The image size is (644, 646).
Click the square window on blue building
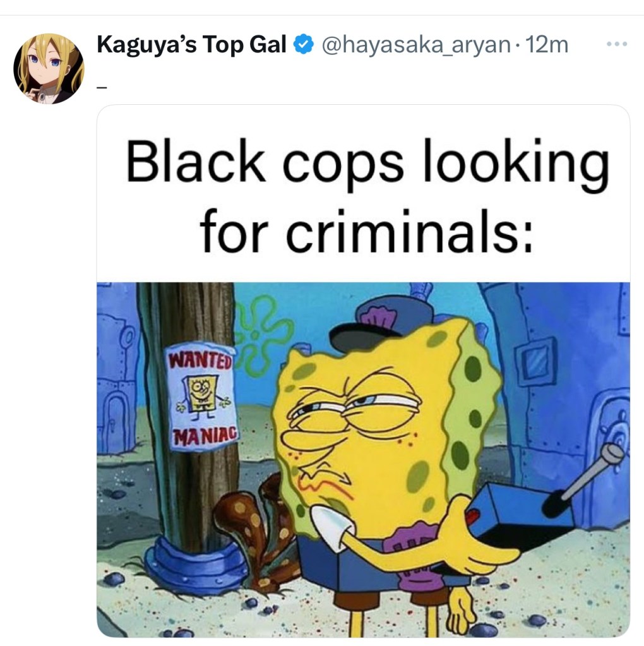[x=535, y=361]
